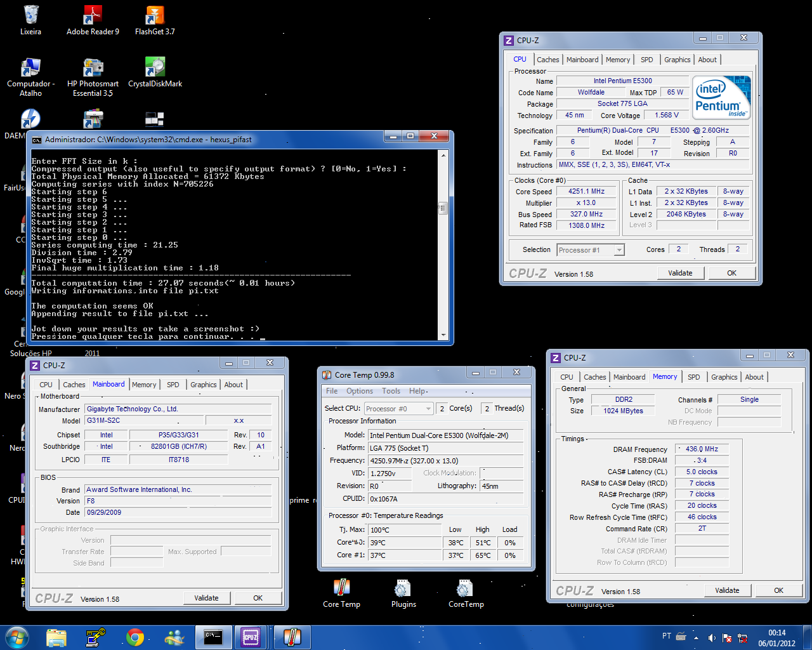Click OK in CPU-Z Memory window

(778, 590)
